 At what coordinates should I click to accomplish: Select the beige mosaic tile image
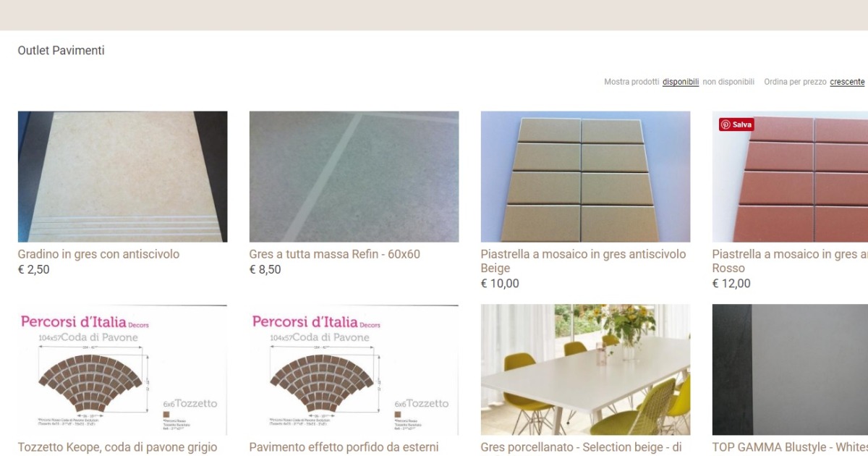[x=586, y=177]
